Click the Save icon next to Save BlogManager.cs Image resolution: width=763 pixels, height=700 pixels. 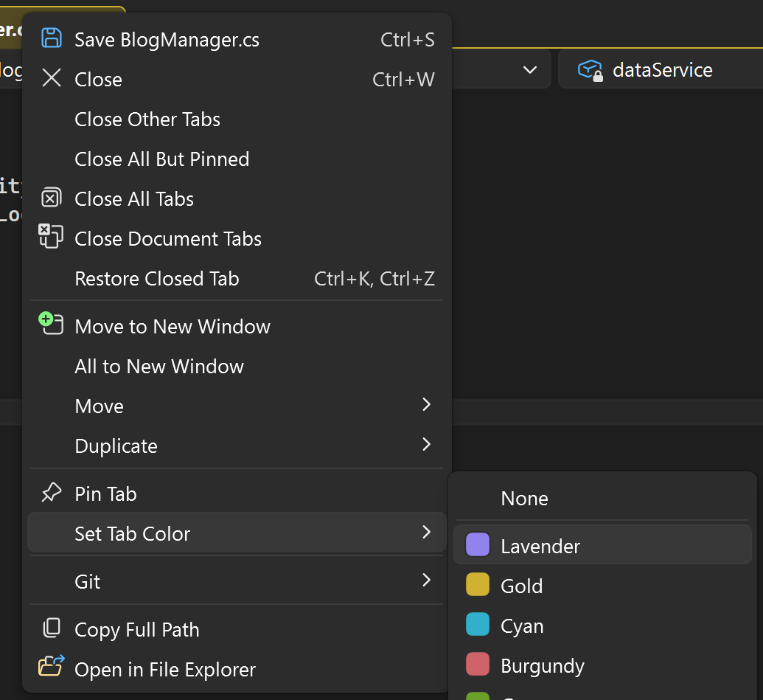tap(51, 38)
